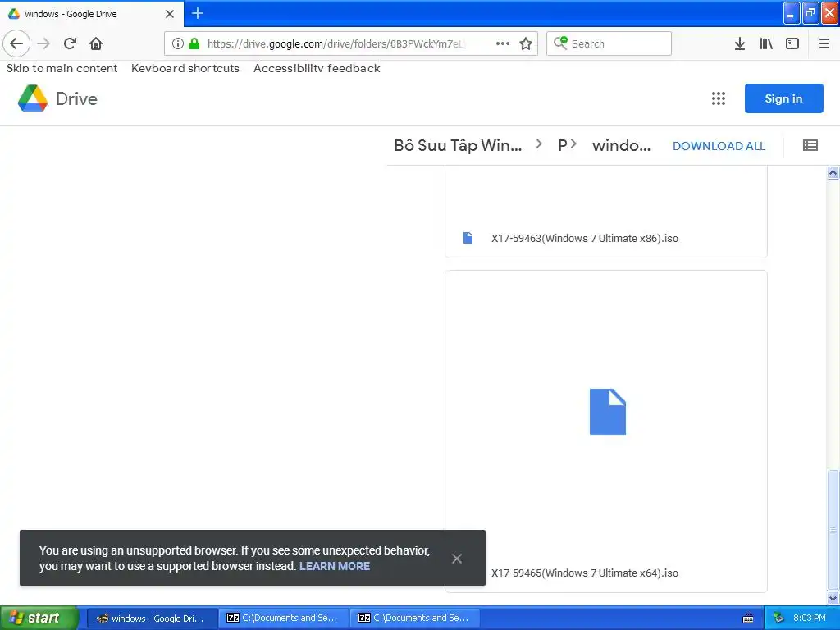Screen dimensions: 840x630
Task: Open Keyboard shortcuts link
Action: click(185, 68)
